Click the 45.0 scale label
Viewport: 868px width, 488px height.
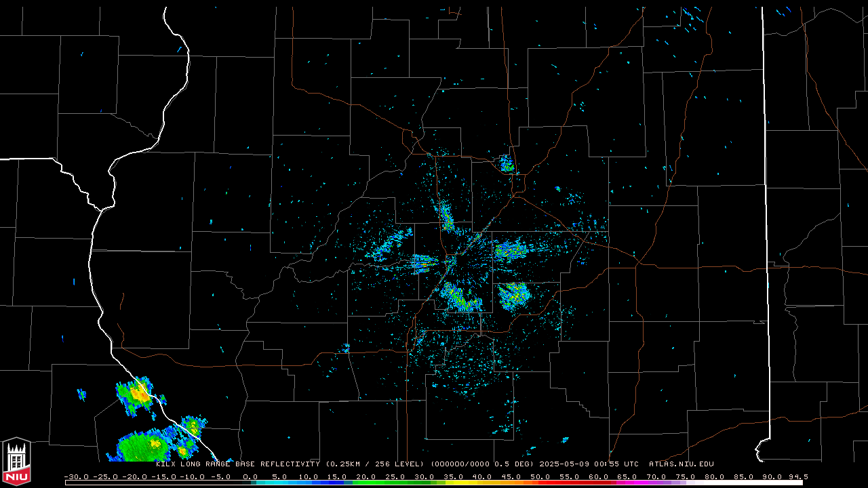(x=511, y=476)
